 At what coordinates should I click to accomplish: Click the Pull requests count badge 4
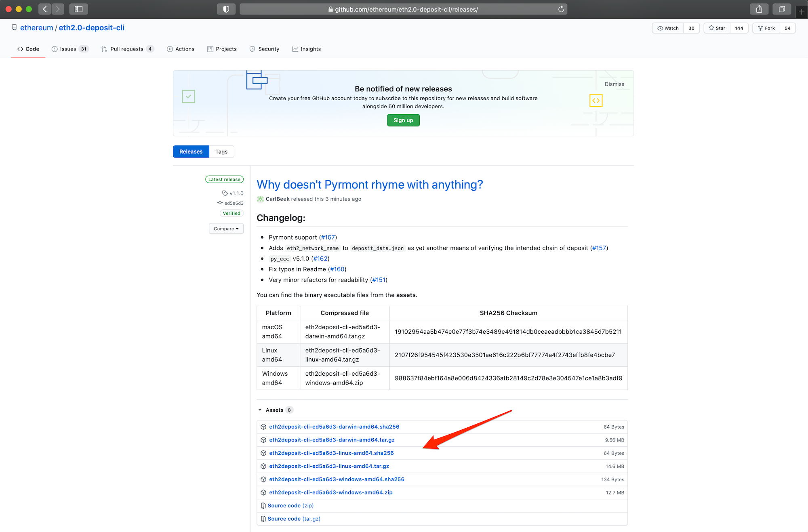tap(150, 49)
